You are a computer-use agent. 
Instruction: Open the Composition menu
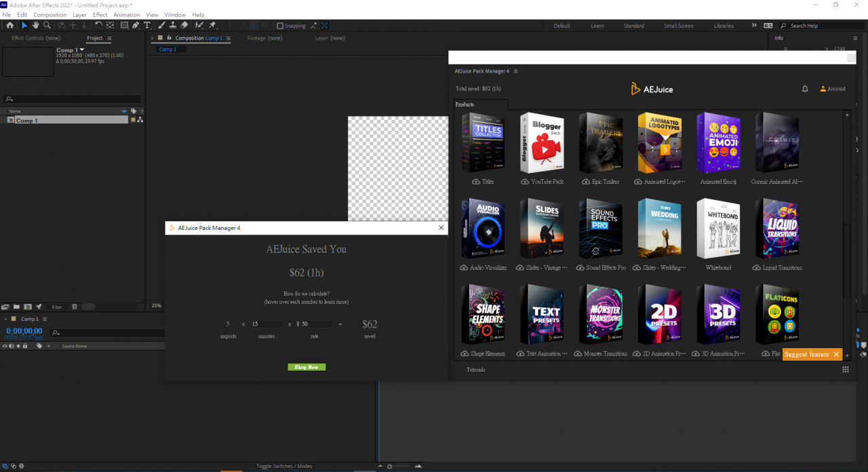coord(50,14)
